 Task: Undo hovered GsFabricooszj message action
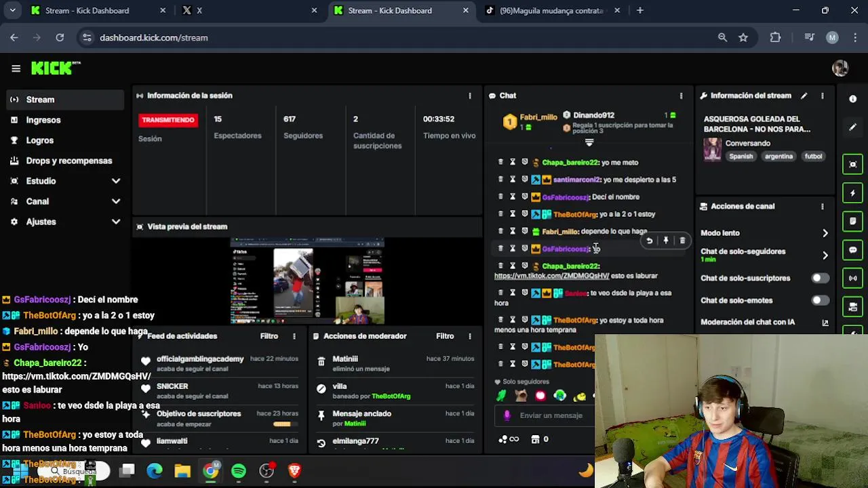coord(650,241)
